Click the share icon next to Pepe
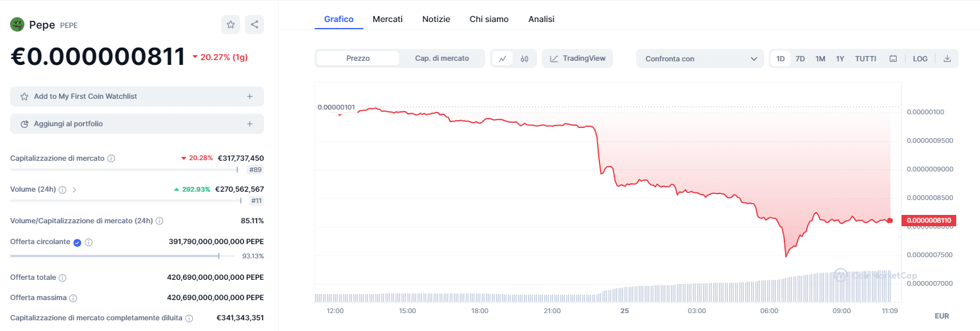Image resolution: width=980 pixels, height=331 pixels. 255,24
